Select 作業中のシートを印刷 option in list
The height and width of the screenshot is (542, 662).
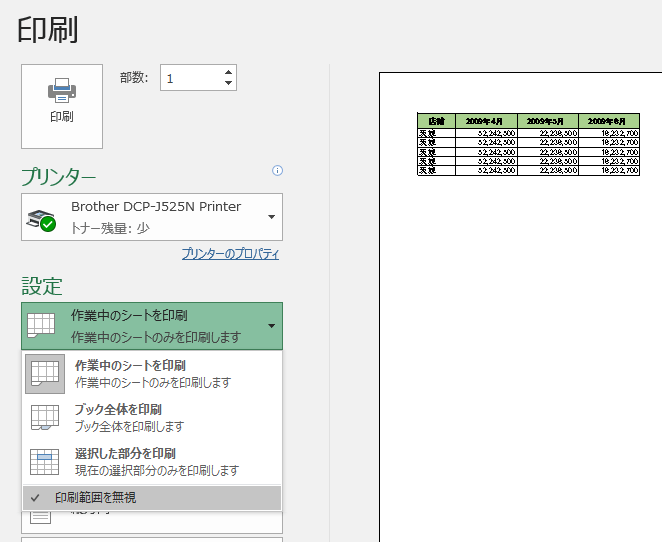pyautogui.click(x=152, y=374)
